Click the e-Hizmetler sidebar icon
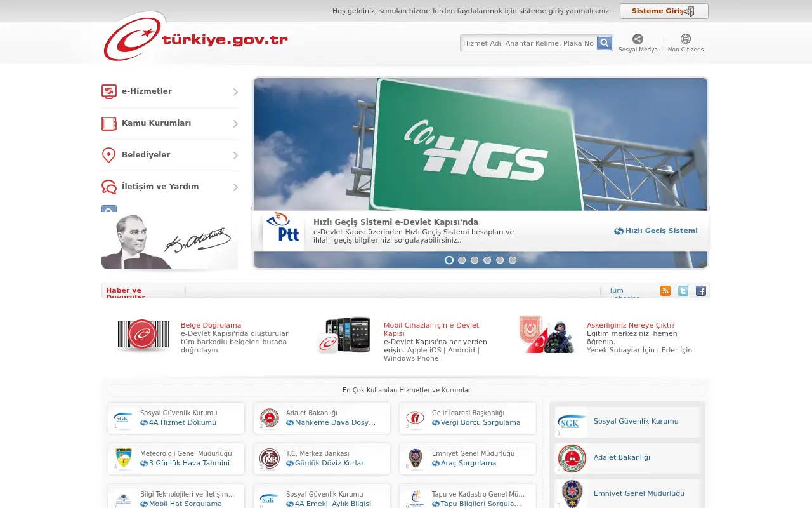The width and height of the screenshot is (812, 508). click(109, 91)
